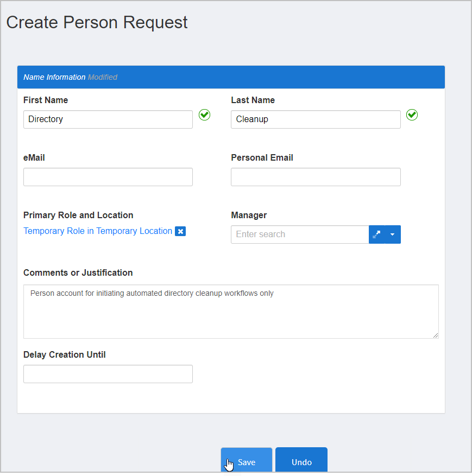Open the Manager dropdown arrow
The width and height of the screenshot is (472, 476).
393,234
